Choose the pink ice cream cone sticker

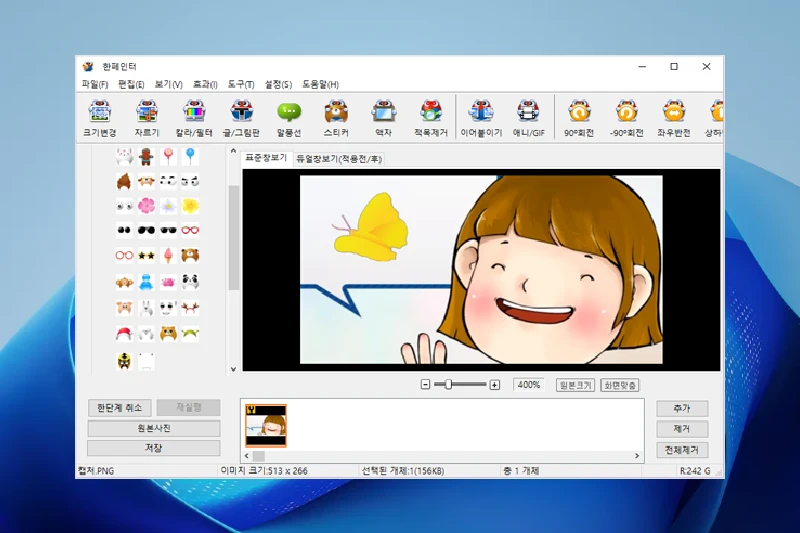click(x=168, y=255)
